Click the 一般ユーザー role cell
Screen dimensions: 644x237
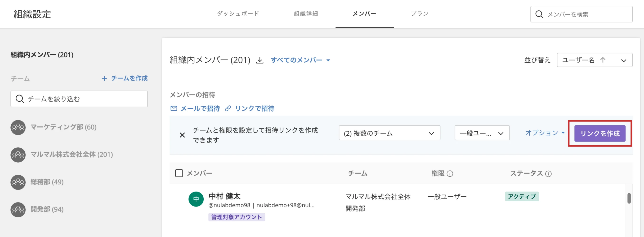coord(447,197)
